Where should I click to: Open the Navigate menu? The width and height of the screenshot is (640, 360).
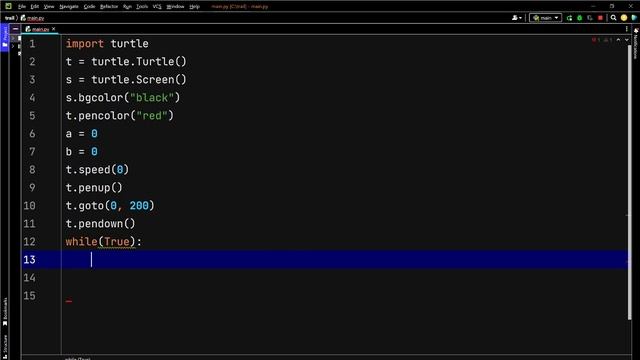[x=69, y=7]
